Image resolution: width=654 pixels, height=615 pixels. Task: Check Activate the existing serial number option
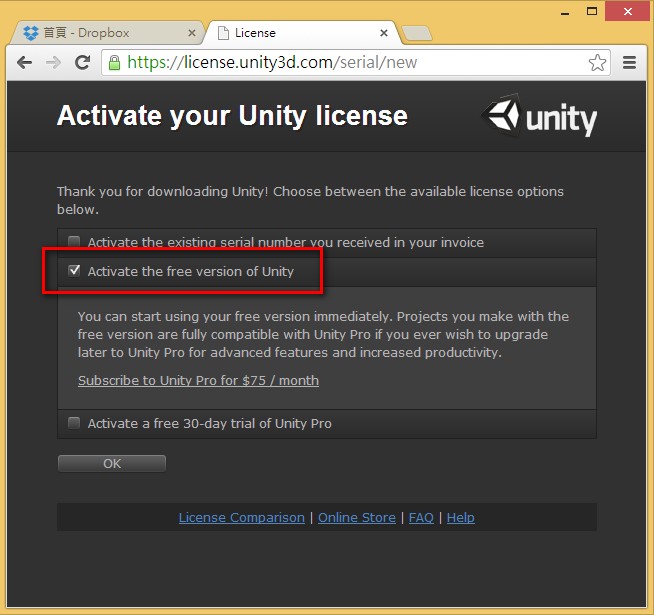tap(74, 242)
